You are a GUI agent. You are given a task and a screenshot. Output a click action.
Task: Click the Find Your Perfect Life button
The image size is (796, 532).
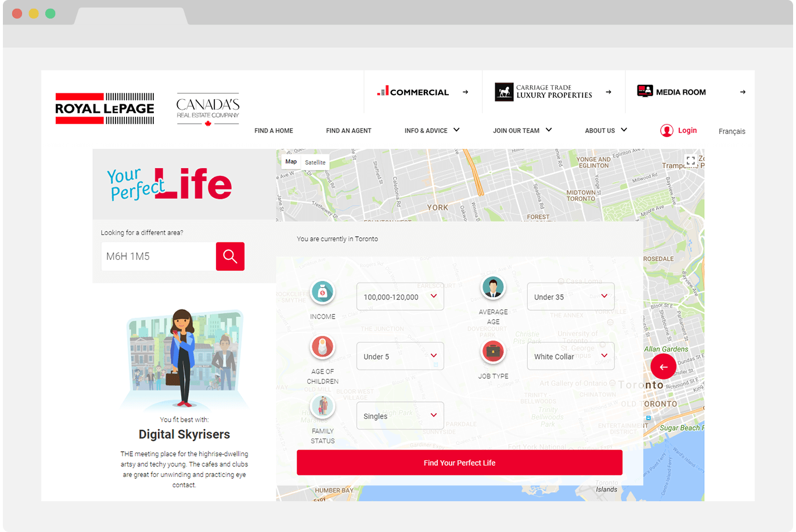pyautogui.click(x=459, y=462)
